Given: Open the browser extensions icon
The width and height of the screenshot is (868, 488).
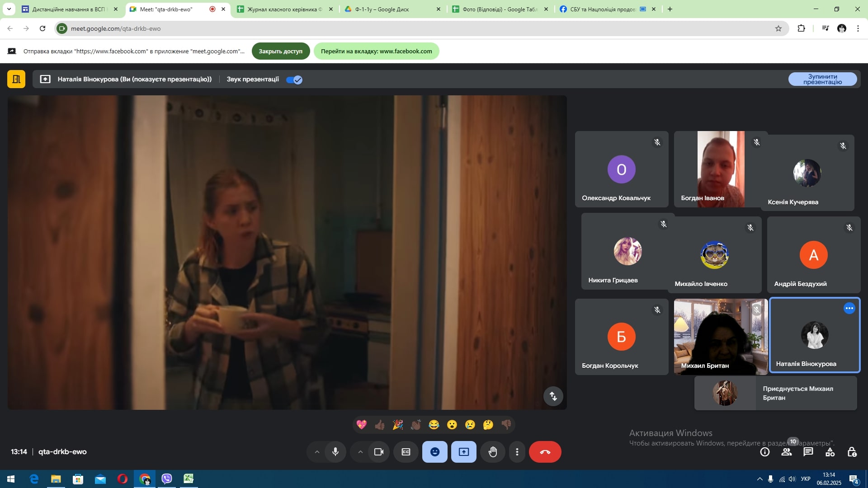Looking at the screenshot, I should 801,28.
